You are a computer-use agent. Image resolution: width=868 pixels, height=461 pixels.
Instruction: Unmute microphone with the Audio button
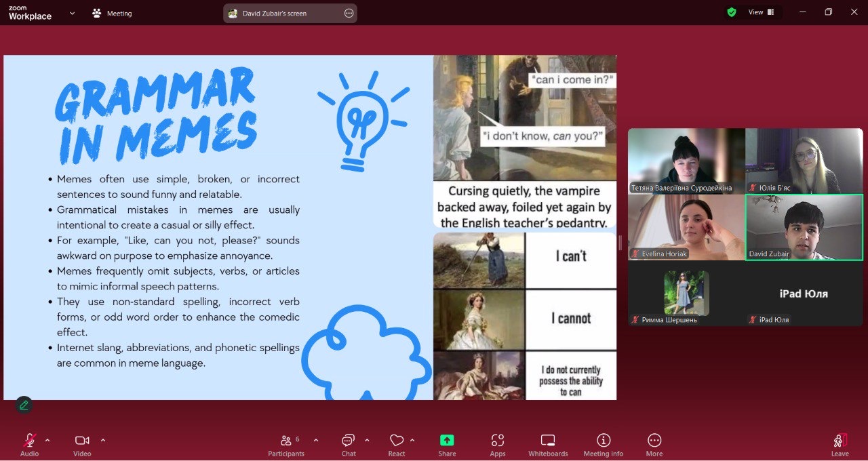click(x=29, y=445)
